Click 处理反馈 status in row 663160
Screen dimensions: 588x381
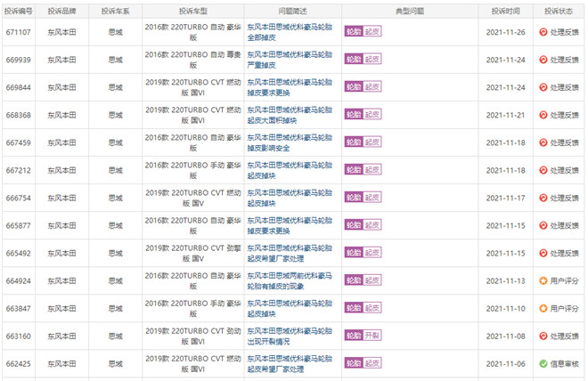[x=564, y=336]
